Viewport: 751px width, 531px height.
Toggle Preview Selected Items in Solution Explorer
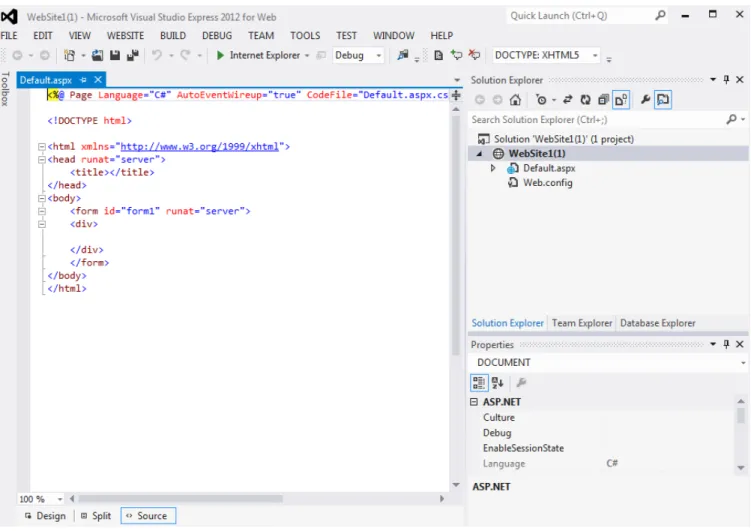(x=663, y=100)
